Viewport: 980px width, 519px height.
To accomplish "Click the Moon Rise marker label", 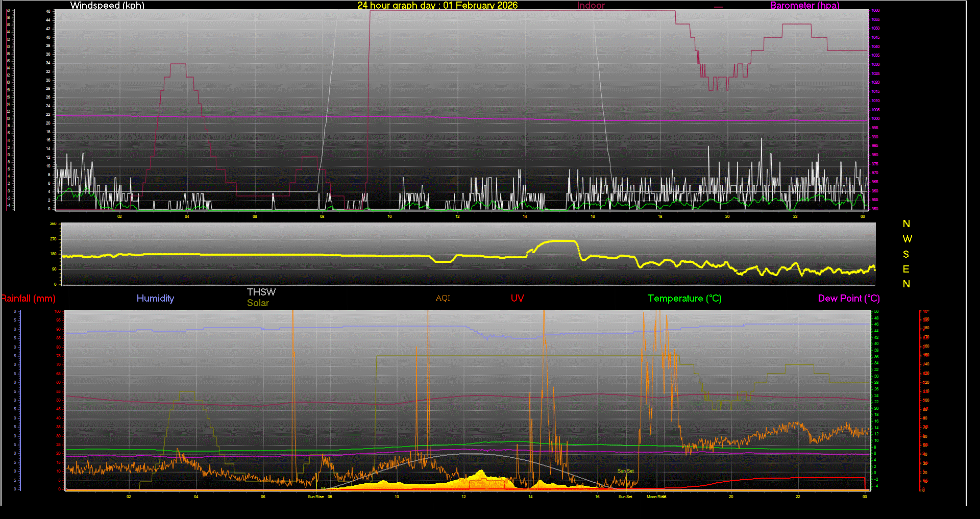I will [656, 496].
